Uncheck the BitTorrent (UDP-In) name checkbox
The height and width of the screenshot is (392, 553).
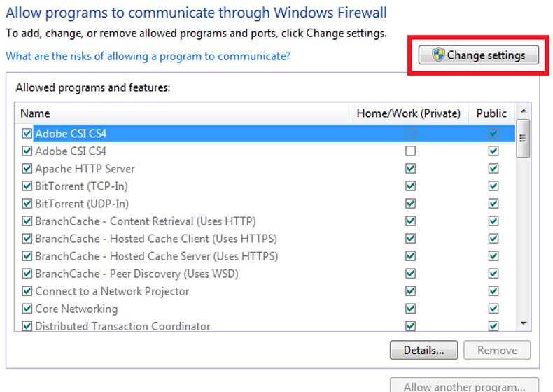pos(27,204)
